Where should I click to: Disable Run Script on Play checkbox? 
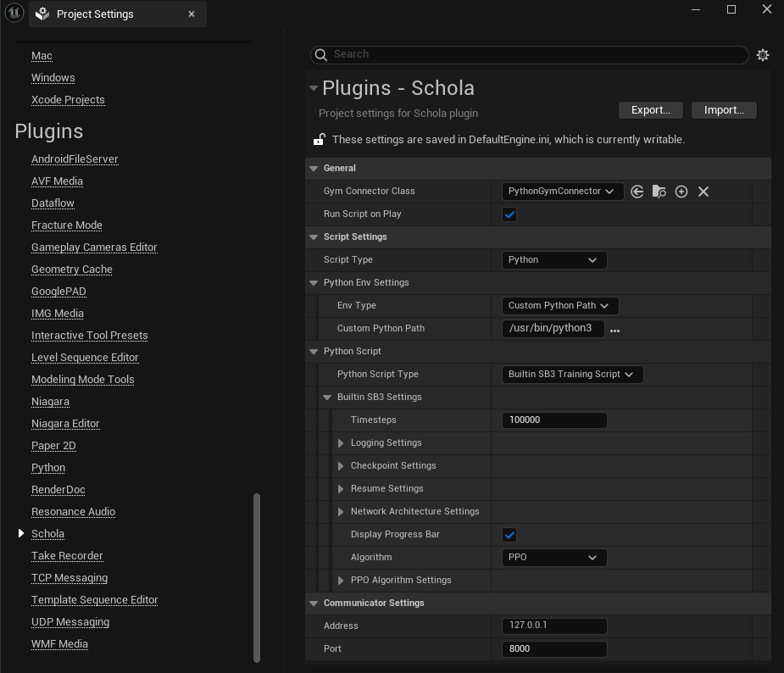(509, 214)
